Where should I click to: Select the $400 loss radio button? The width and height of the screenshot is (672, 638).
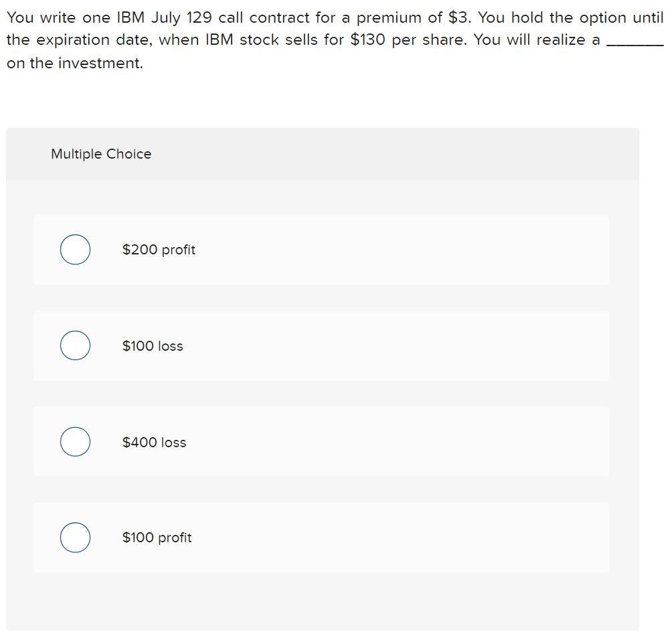point(75,442)
